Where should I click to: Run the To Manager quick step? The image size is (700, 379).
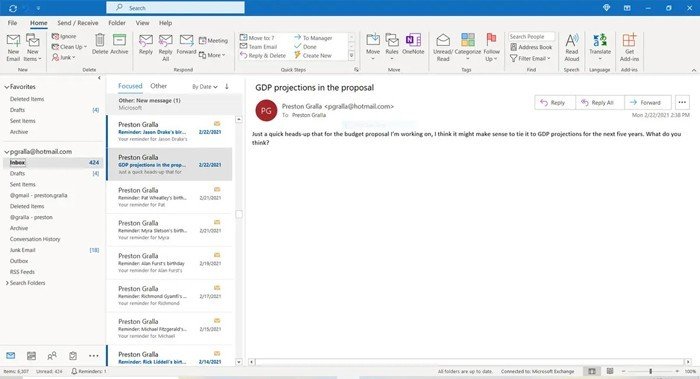click(313, 38)
